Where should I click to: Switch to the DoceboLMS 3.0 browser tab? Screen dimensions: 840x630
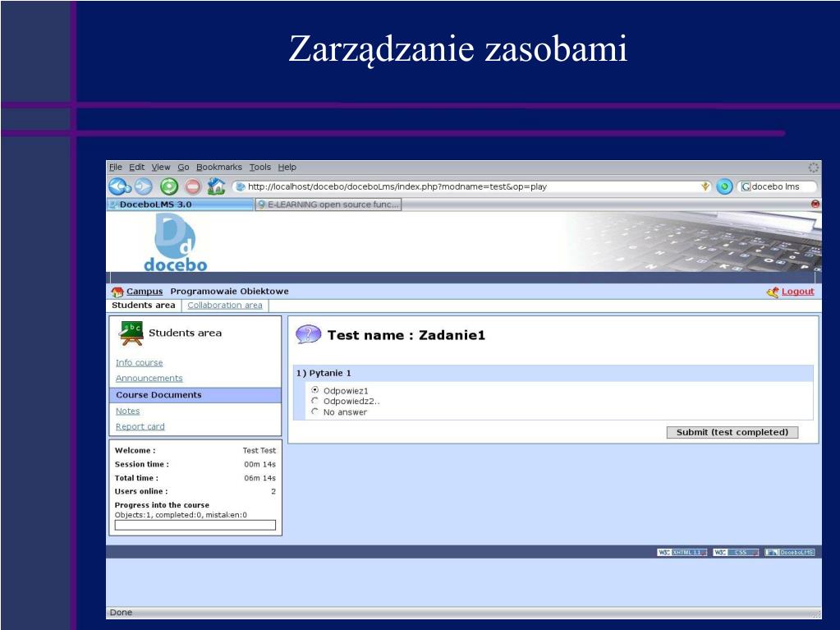click(180, 204)
